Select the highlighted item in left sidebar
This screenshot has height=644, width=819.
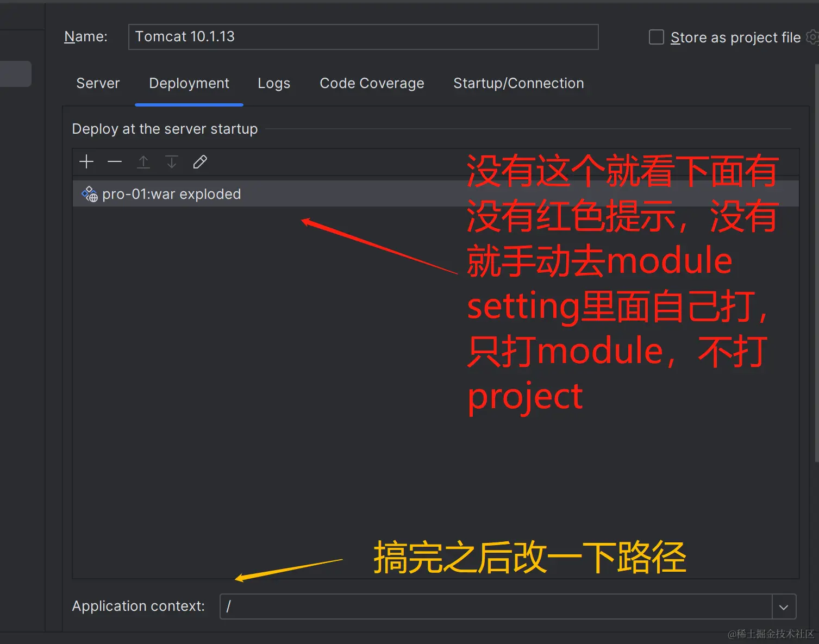(15, 74)
